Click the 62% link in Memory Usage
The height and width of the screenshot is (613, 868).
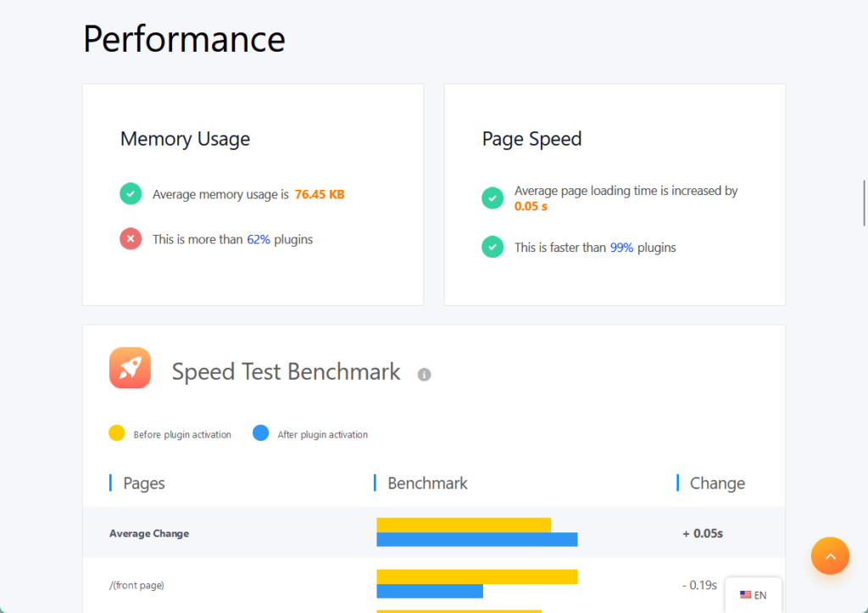[259, 239]
